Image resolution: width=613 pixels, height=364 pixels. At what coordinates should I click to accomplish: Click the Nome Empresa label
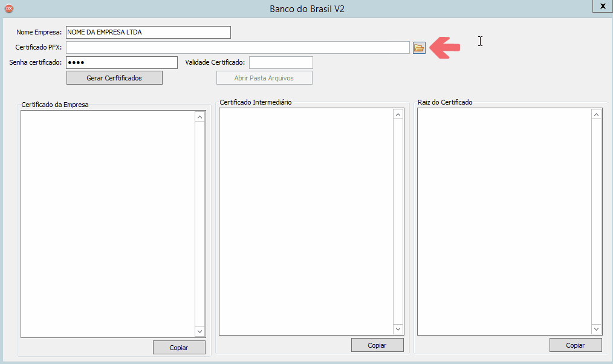[39, 33]
